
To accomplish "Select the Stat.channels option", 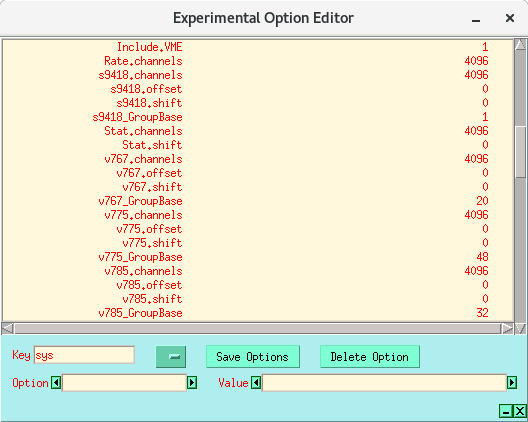I will tap(143, 131).
